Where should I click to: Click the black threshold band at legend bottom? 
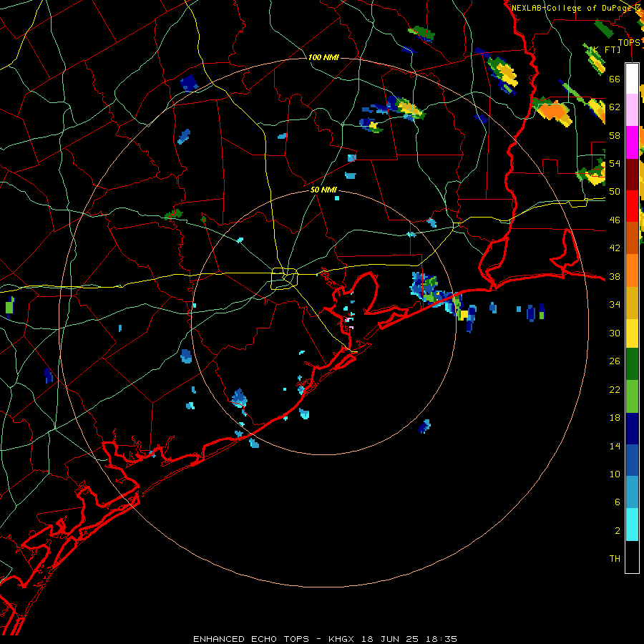632,557
